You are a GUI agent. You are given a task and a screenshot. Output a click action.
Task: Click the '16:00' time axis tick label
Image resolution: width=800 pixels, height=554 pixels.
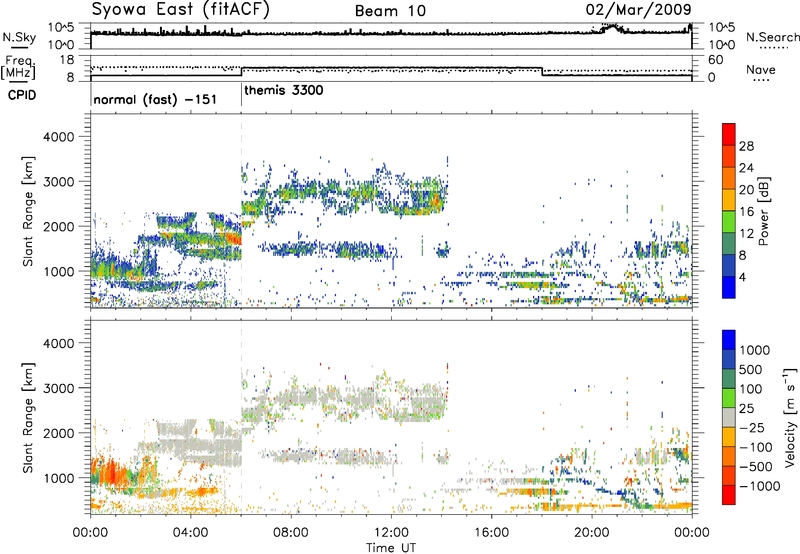tap(491, 533)
